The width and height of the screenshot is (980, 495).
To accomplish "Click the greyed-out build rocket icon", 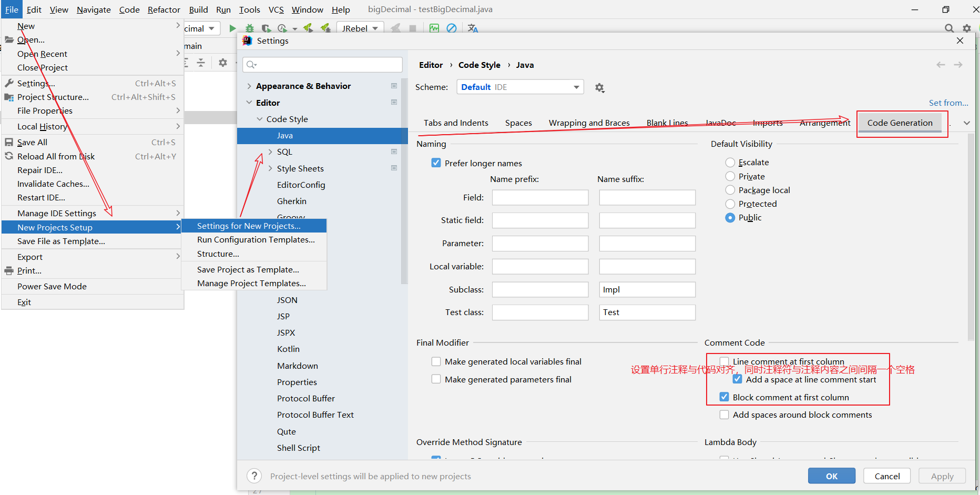I will coord(396,28).
